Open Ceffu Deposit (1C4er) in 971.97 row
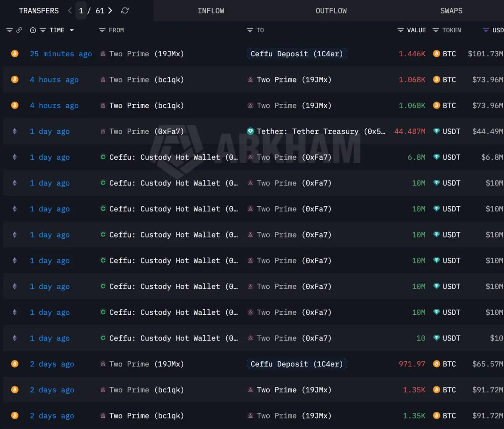Screen dimensions: 504x429 coord(297,364)
